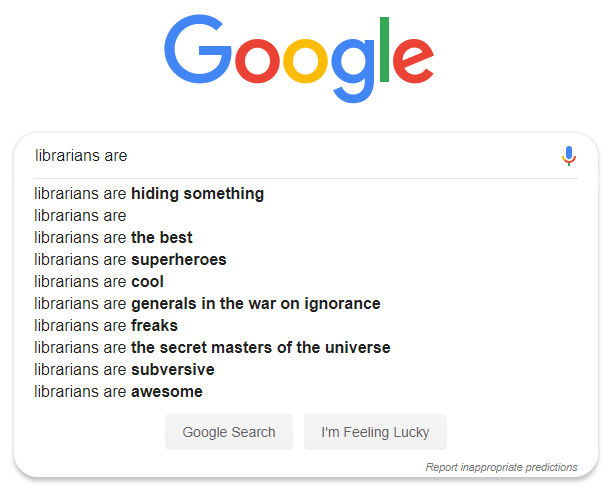Select suggestion "librarians are subversive"
Viewport: 614px width, 499px height.
[124, 370]
